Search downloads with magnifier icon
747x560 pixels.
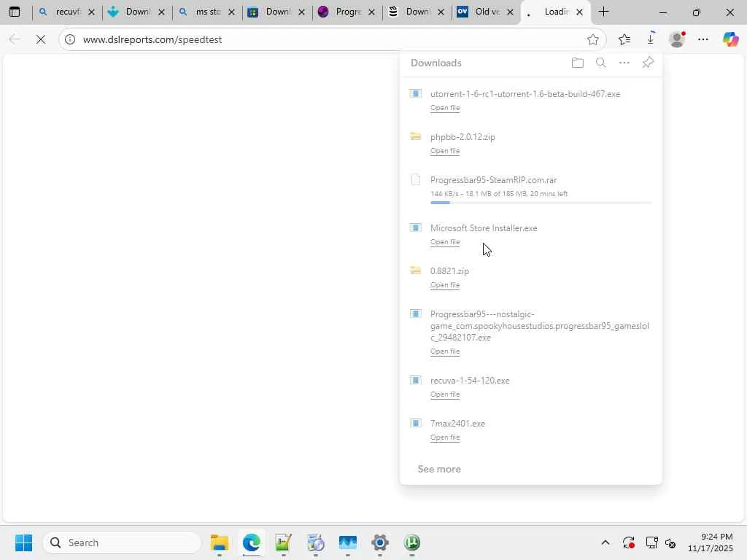[601, 63]
